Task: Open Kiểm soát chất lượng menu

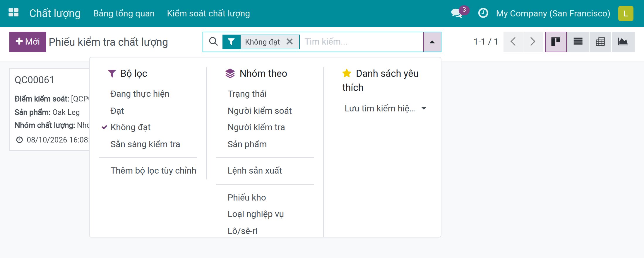Action: tap(208, 13)
